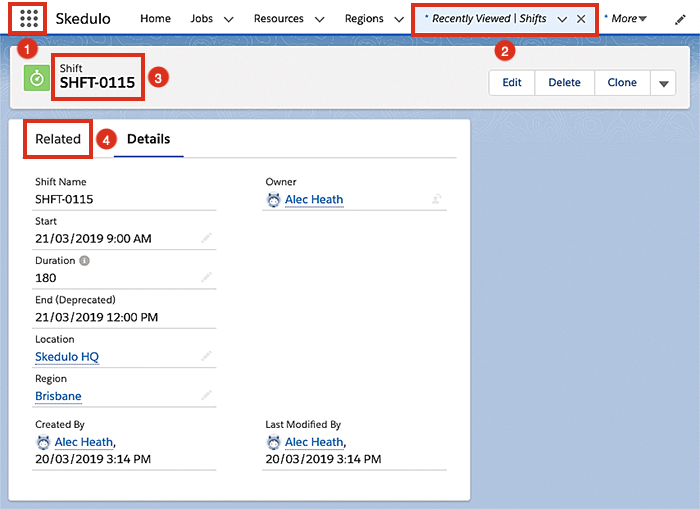Click the green Shift stopwatch icon
Screen dimensions: 700x509
coord(37,78)
